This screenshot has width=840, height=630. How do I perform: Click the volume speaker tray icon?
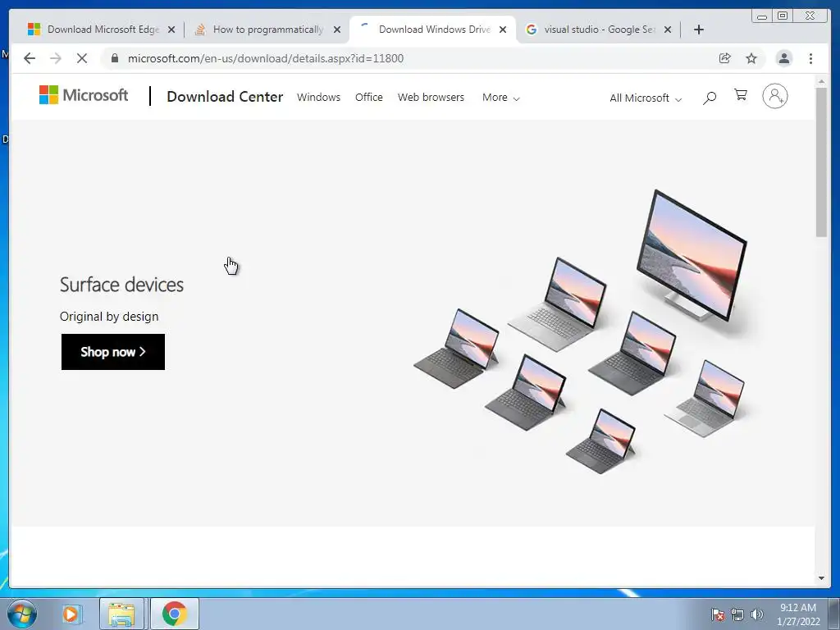click(757, 614)
